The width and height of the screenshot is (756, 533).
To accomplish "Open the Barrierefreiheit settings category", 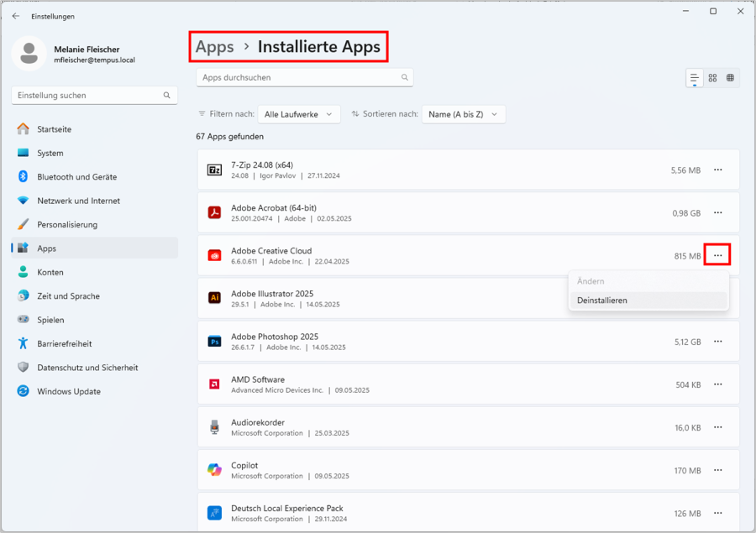I will pyautogui.click(x=94, y=343).
